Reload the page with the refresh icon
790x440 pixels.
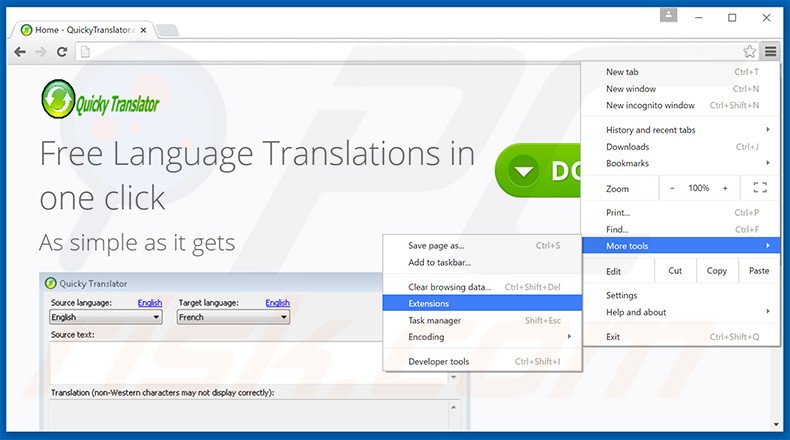click(62, 51)
